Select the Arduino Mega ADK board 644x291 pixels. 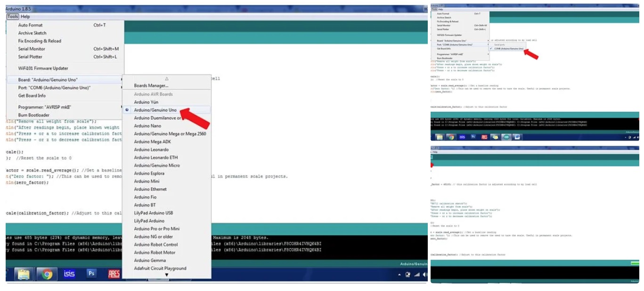[x=167, y=141]
